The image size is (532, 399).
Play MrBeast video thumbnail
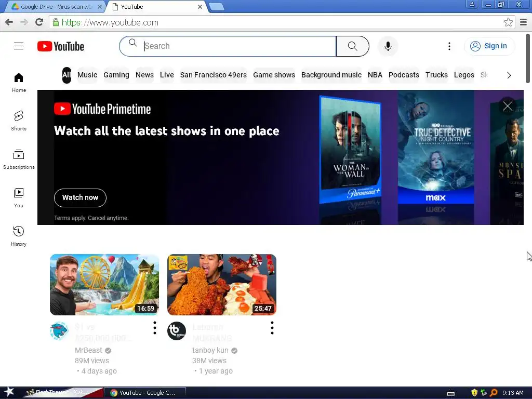pyautogui.click(x=104, y=285)
